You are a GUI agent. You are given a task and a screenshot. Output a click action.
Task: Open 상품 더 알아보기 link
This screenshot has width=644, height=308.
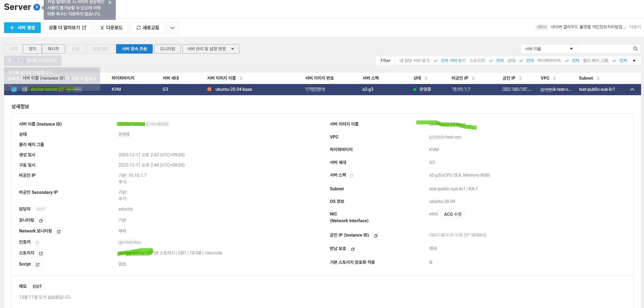click(67, 28)
